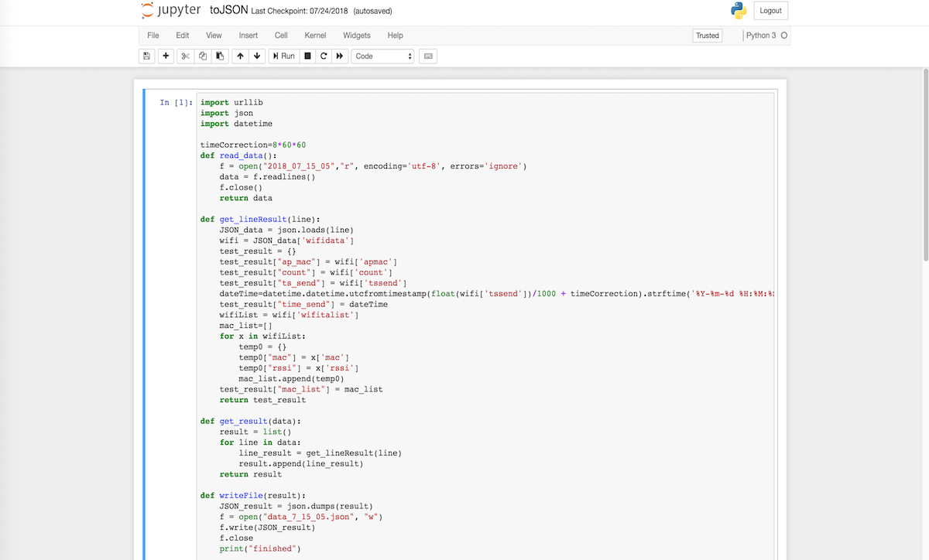Click the Jupyter logo
The image size is (929, 560).
click(x=170, y=11)
